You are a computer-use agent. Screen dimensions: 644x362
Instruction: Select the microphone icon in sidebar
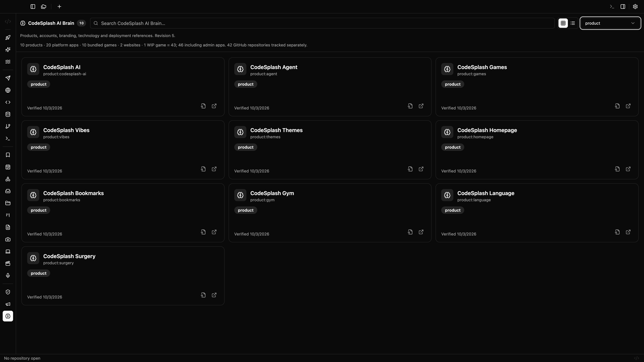pos(8,275)
